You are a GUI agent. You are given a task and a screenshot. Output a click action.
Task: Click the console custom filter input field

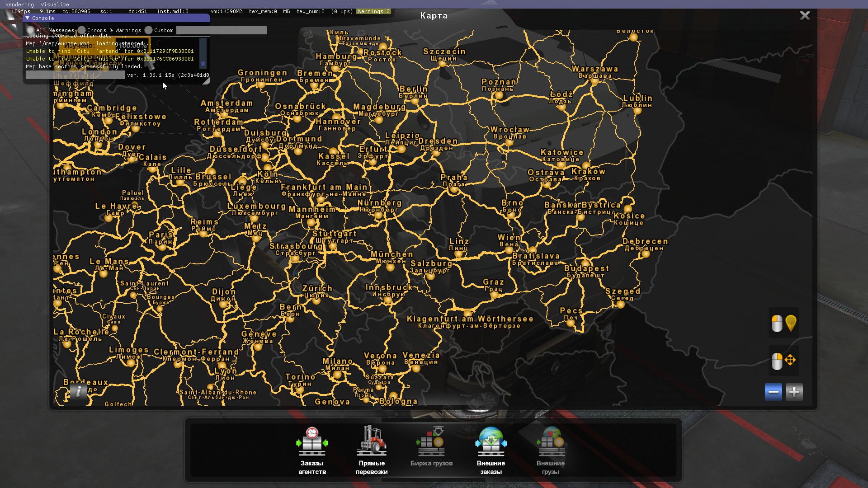(x=221, y=30)
